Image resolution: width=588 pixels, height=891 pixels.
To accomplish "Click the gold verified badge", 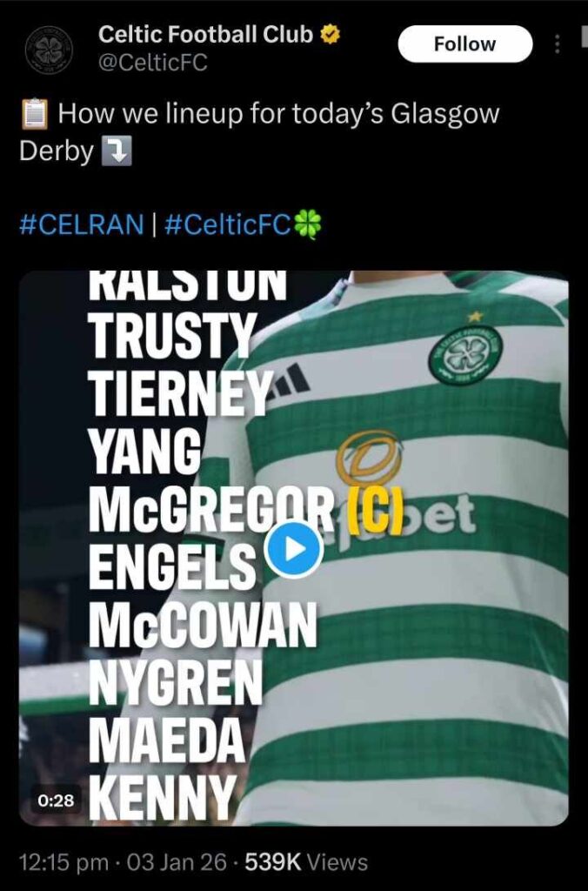I will point(330,35).
